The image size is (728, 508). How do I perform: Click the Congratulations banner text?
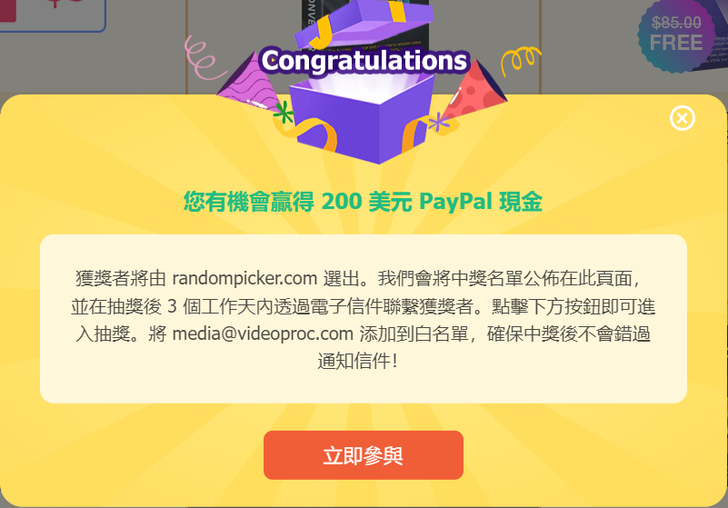[364, 61]
